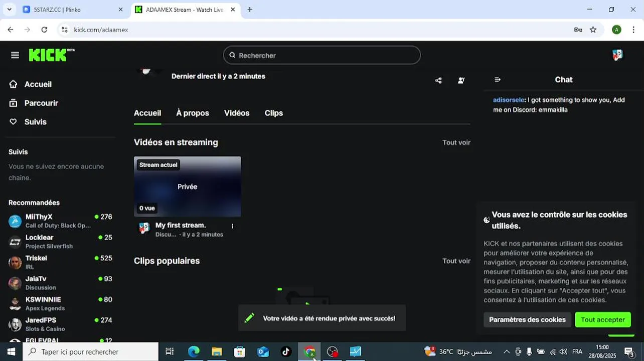Click the Chrome taskbar icon
644x361 pixels.
point(309,351)
